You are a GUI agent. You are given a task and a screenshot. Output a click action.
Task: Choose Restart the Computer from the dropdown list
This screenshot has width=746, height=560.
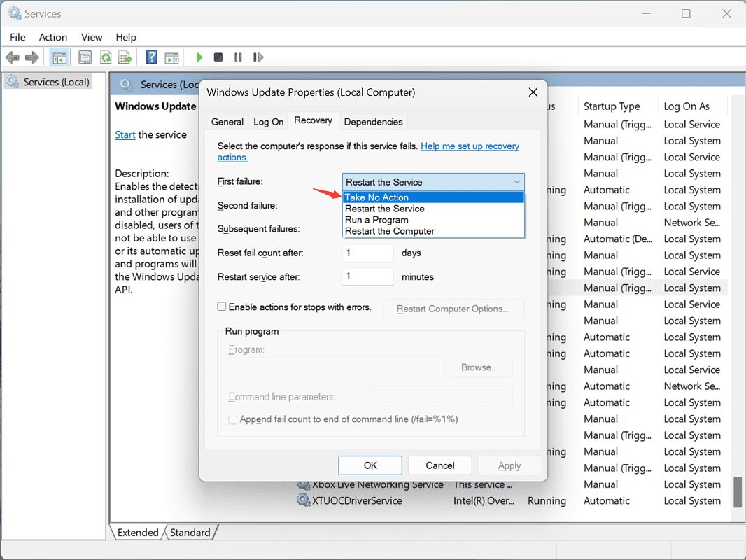coord(433,231)
